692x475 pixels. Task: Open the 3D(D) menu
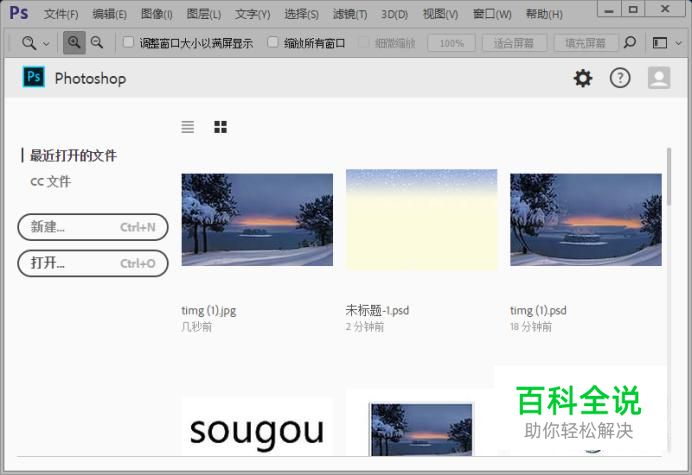pos(395,14)
